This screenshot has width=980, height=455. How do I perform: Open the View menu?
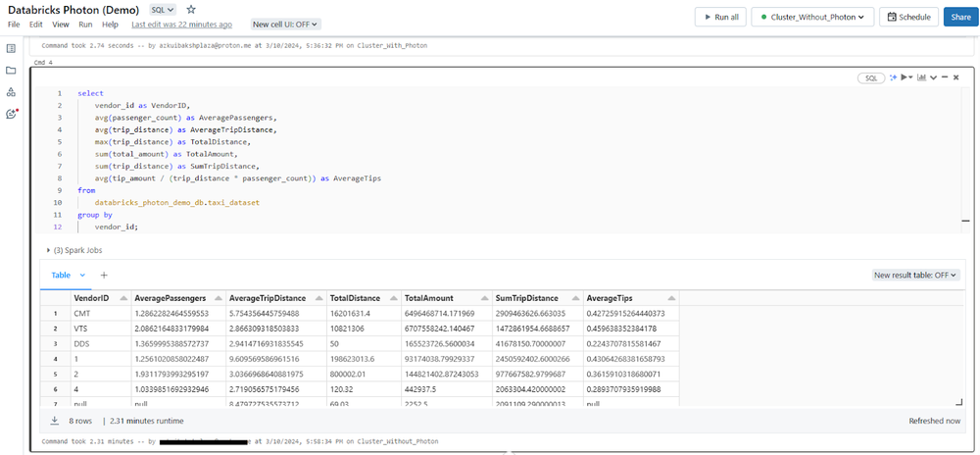click(x=61, y=25)
